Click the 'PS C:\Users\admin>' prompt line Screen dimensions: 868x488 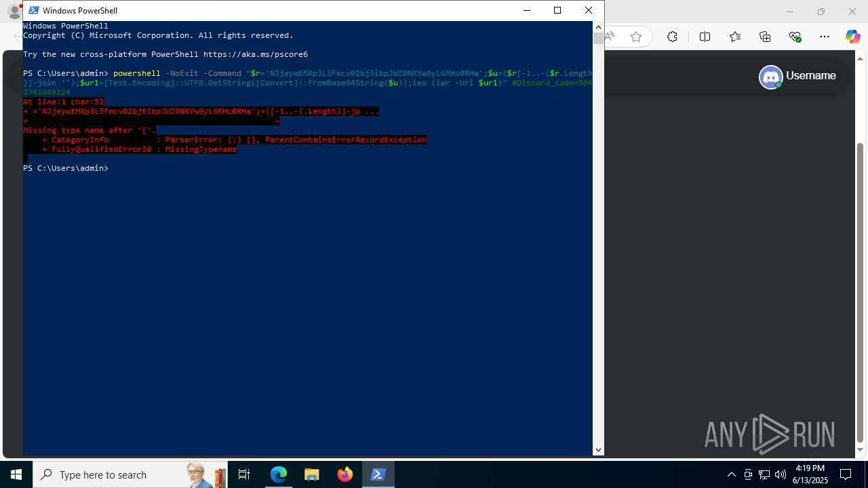click(x=66, y=168)
